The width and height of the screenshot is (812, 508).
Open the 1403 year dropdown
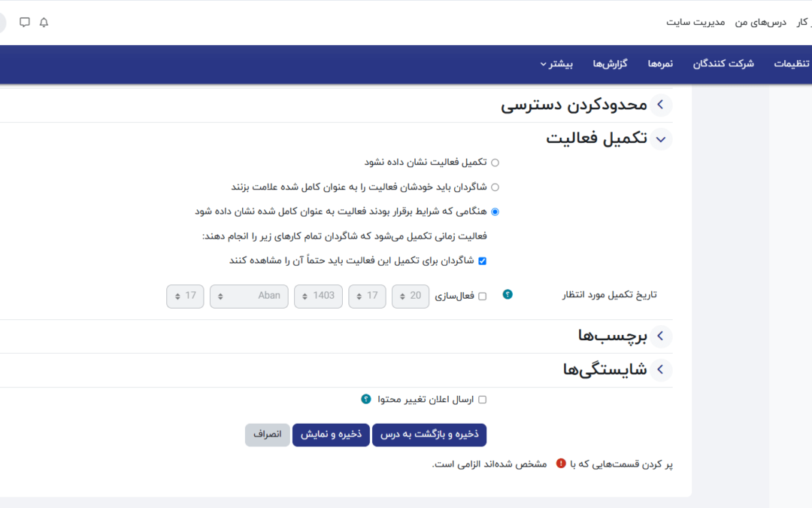coord(318,297)
